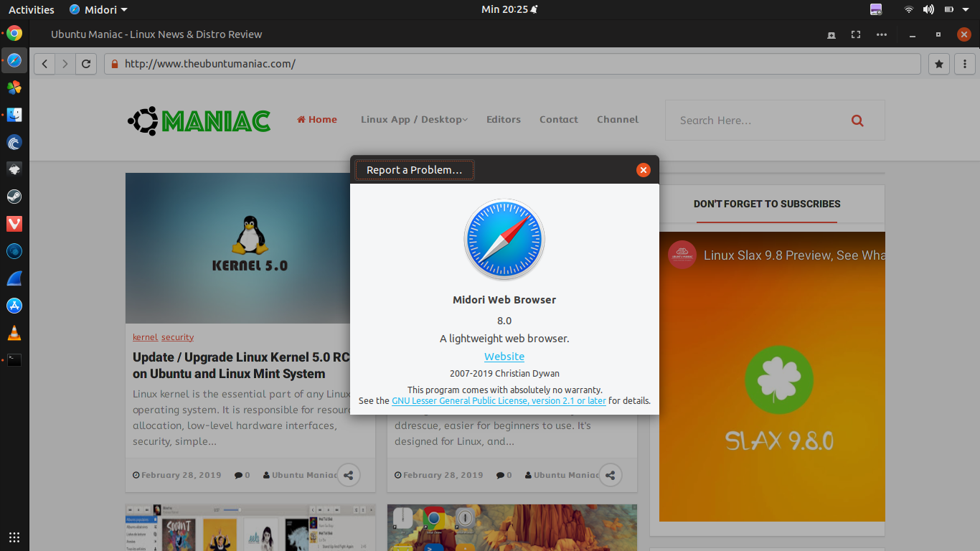Open the Editors navigation item
This screenshot has width=980, height=551.
(x=504, y=120)
